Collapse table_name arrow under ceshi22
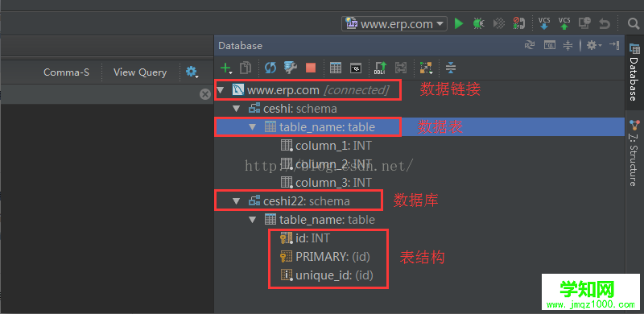The height and width of the screenshot is (314, 644). [252, 220]
